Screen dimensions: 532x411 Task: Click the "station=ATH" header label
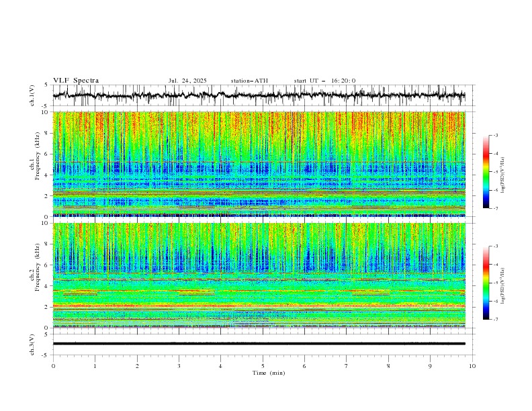(249, 81)
